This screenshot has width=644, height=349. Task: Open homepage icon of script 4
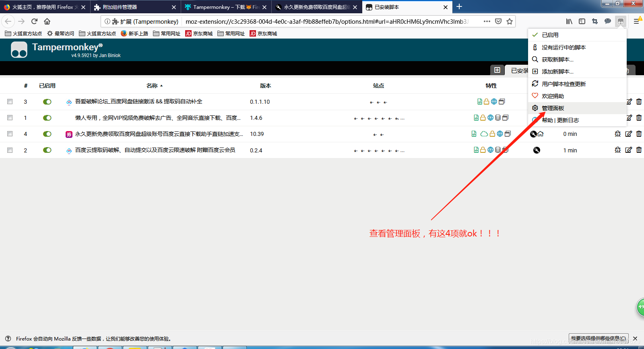[x=541, y=134]
